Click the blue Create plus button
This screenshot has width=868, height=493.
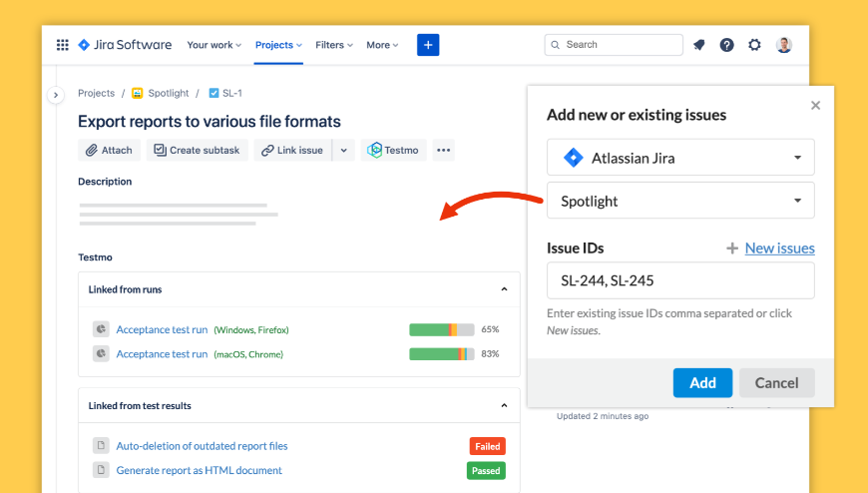[x=428, y=45]
